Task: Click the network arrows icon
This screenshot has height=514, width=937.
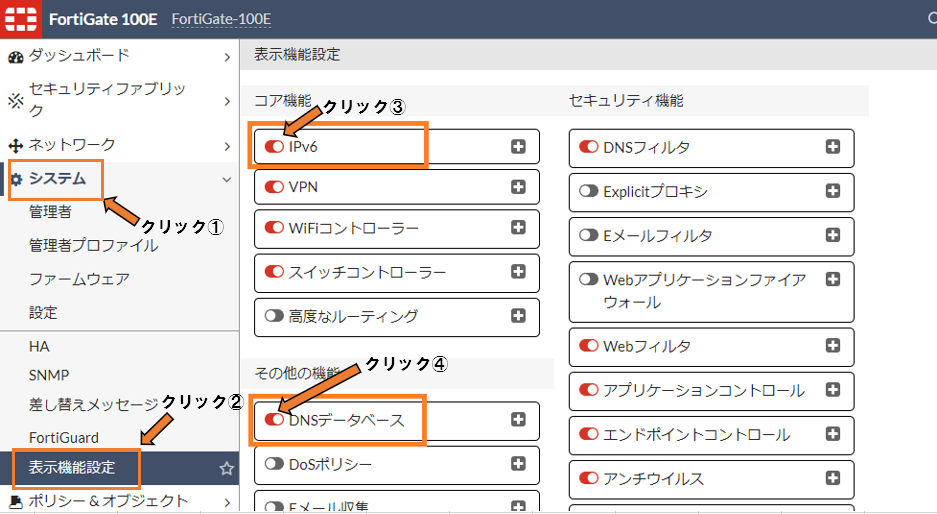Action: 16,145
